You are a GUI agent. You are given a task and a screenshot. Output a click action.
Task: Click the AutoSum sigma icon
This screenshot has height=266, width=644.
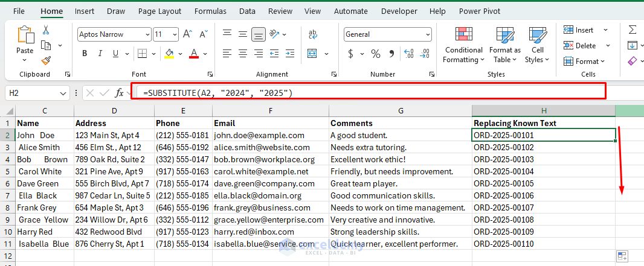pyautogui.click(x=633, y=30)
